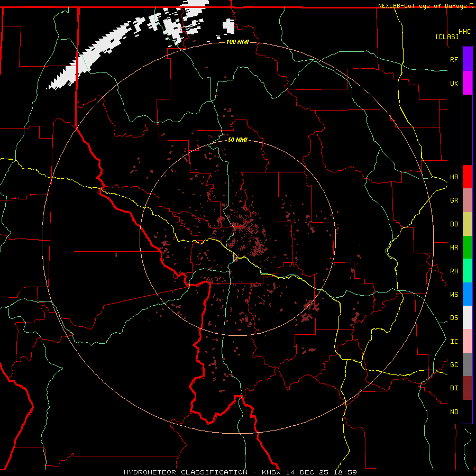
Task: Click the ND legend label
Action: point(454,412)
